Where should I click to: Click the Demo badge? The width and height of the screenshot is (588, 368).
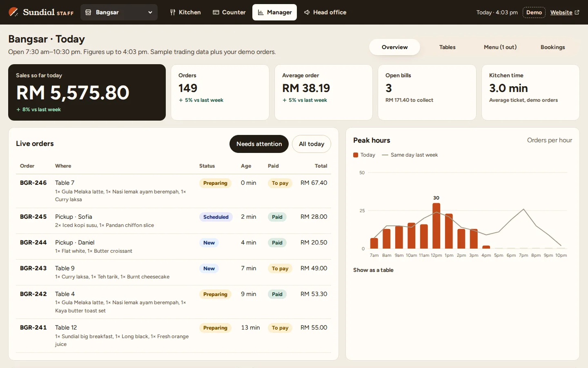click(x=534, y=12)
